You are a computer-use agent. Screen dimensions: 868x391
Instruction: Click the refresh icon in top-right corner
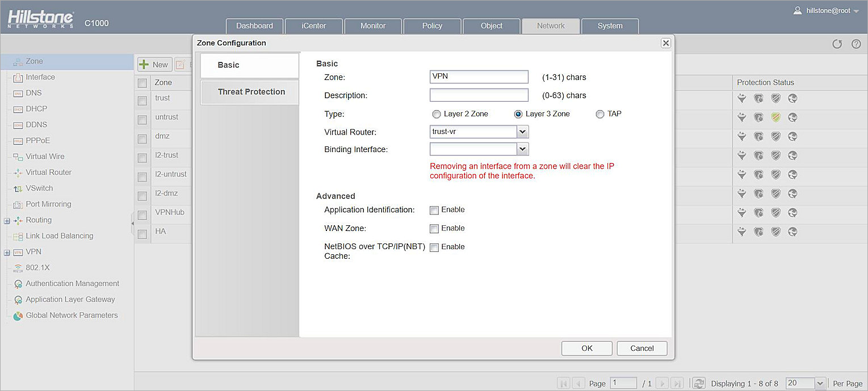tap(837, 44)
